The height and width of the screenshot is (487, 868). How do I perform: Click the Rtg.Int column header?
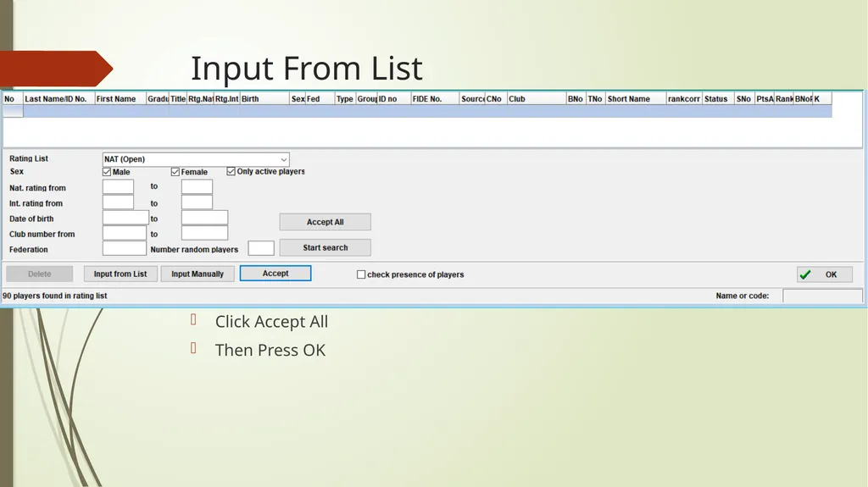click(x=226, y=99)
